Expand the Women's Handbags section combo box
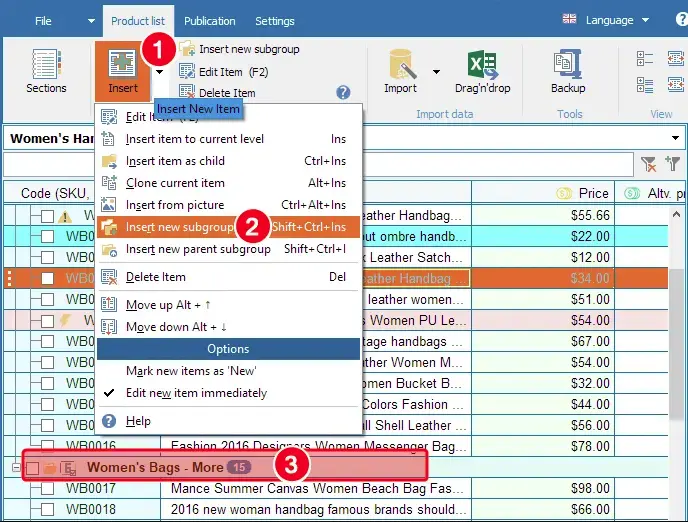 675,138
